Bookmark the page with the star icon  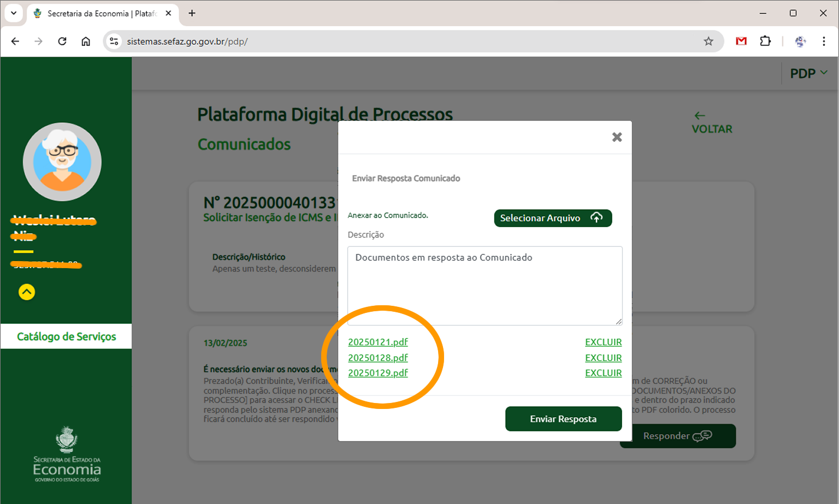(x=708, y=41)
